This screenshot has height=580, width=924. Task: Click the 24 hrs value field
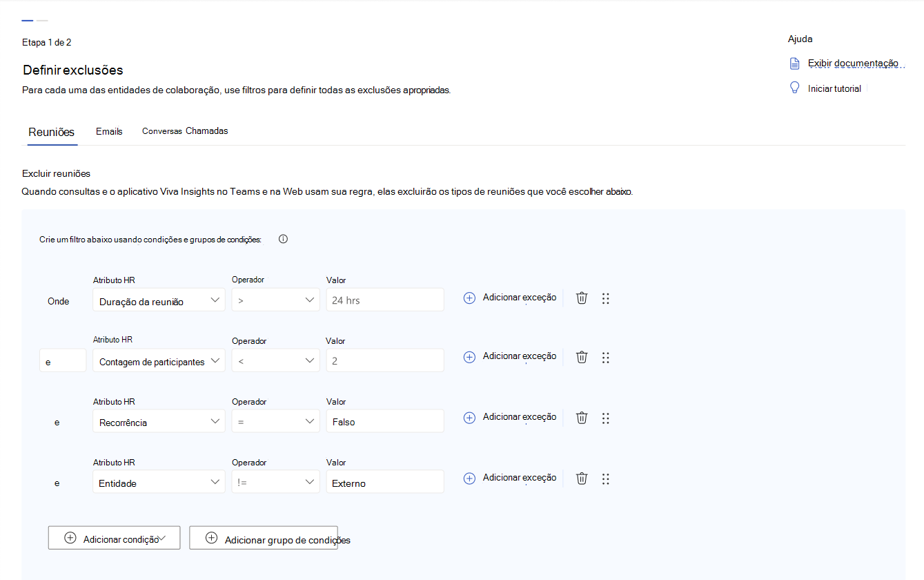click(x=385, y=300)
